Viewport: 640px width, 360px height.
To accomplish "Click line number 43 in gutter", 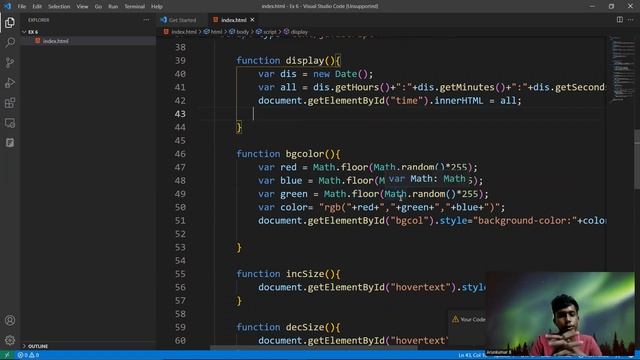I will (x=180, y=114).
